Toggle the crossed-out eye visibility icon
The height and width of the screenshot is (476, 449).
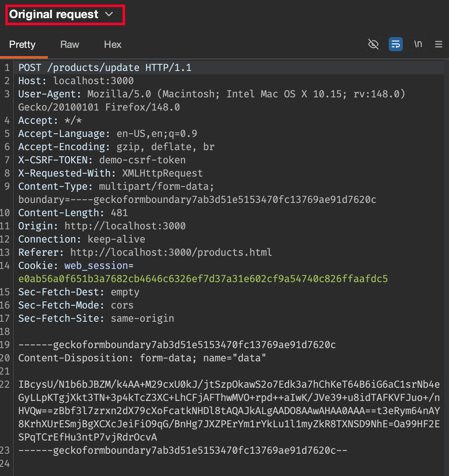click(x=373, y=44)
